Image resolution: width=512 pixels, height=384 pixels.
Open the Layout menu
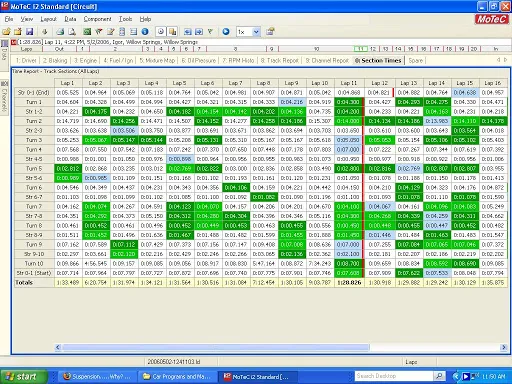coord(48,19)
